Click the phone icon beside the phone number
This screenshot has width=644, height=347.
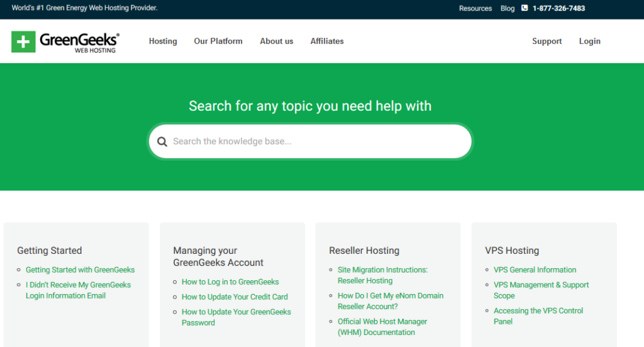(x=525, y=8)
